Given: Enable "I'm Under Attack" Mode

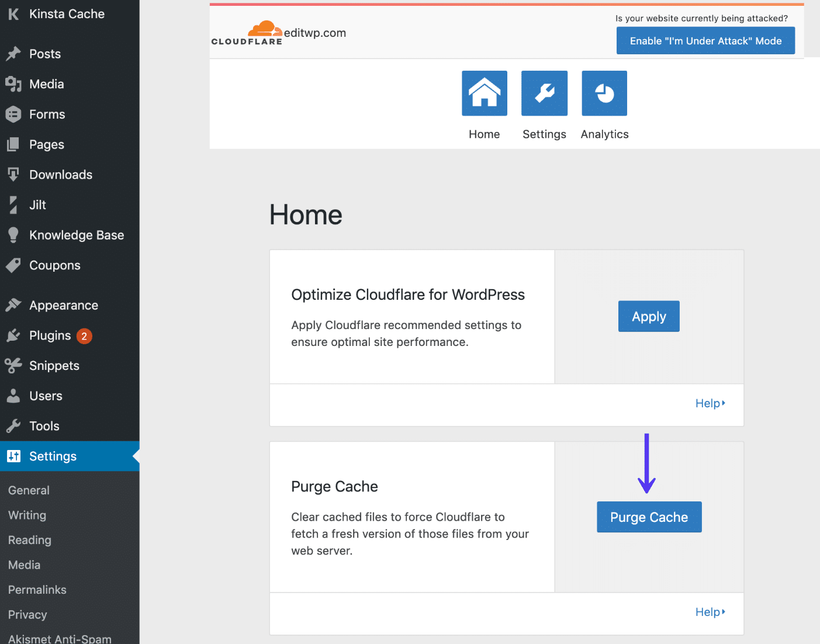Looking at the screenshot, I should [705, 40].
